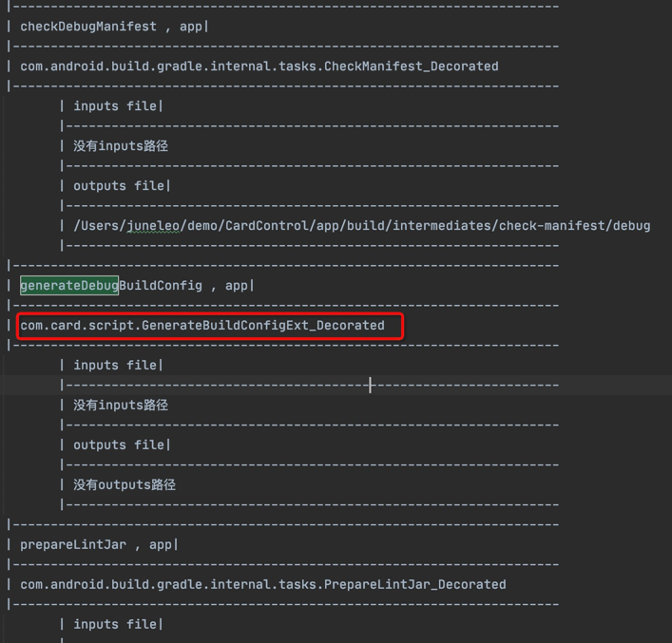Click 'outputs file' under generateDebugBuildConfig
This screenshot has height=643, width=672.
[120, 445]
